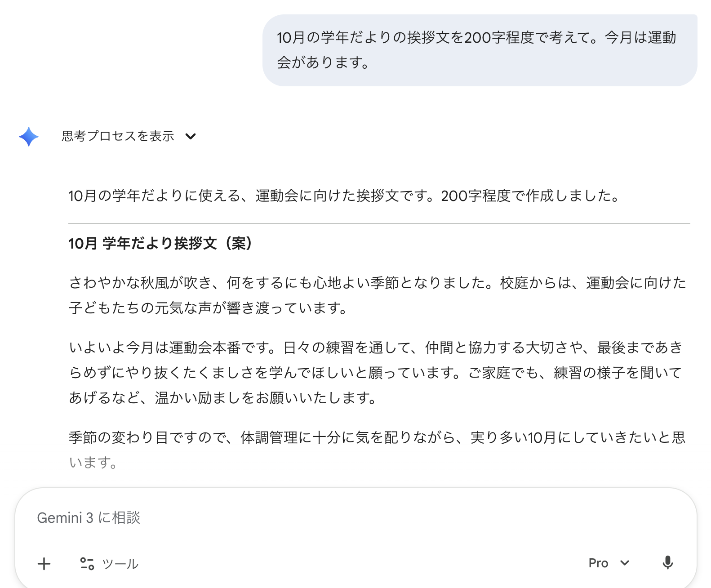The width and height of the screenshot is (711, 588).
Task: Click the 思考プロセスを表示 label
Action: click(118, 136)
